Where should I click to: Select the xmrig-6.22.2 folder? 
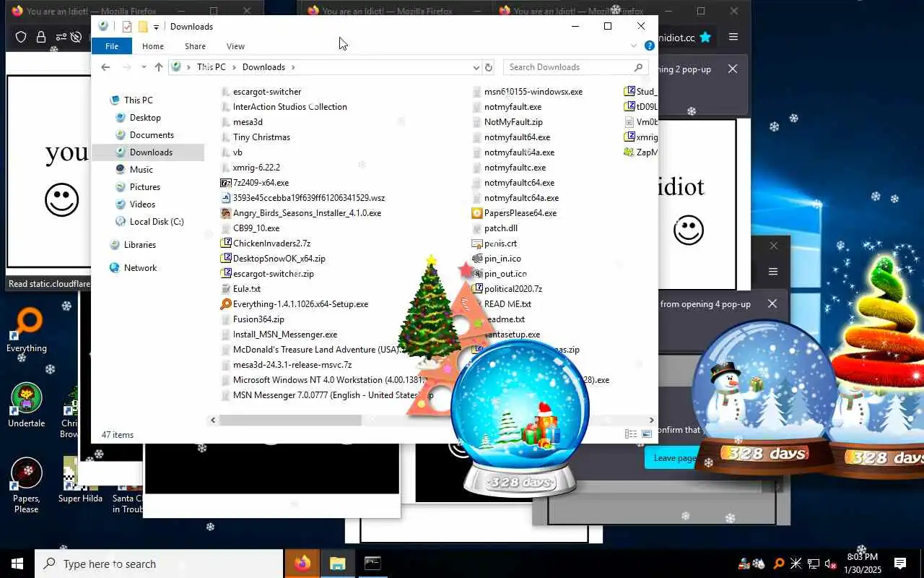pyautogui.click(x=256, y=168)
